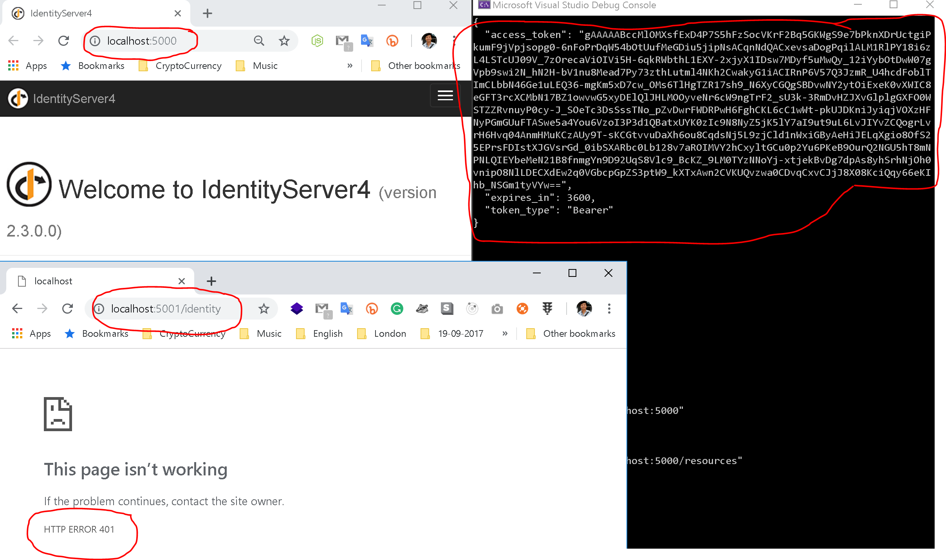Screen dimensions: 946x560
Task: Open the Gmail checker extension in the bottom browser
Action: coord(323,310)
